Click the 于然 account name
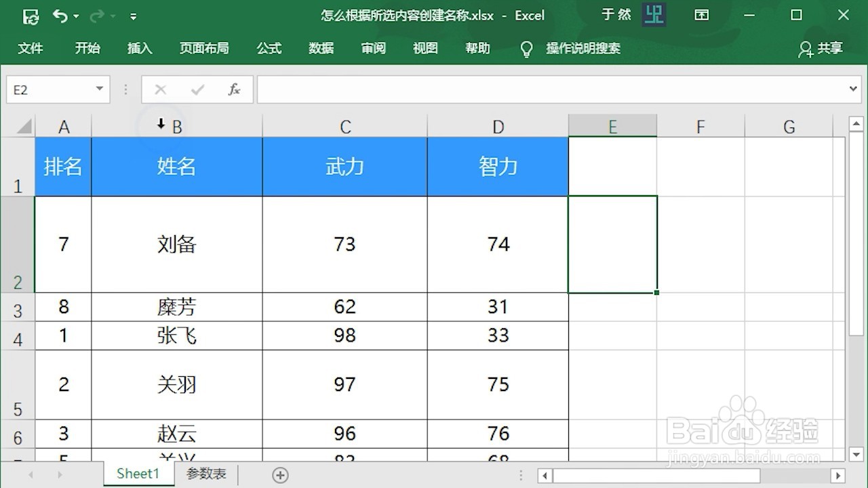Screen dimensions: 868x488 point(616,15)
